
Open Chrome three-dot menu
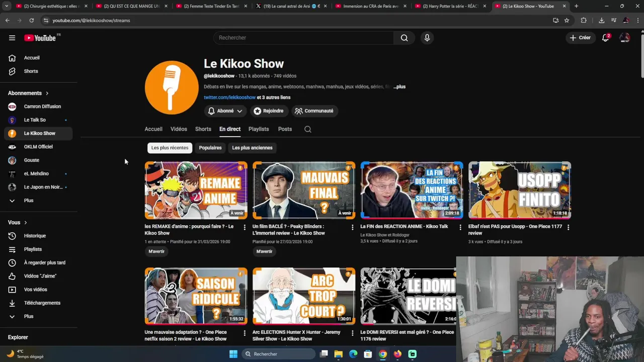[637, 20]
